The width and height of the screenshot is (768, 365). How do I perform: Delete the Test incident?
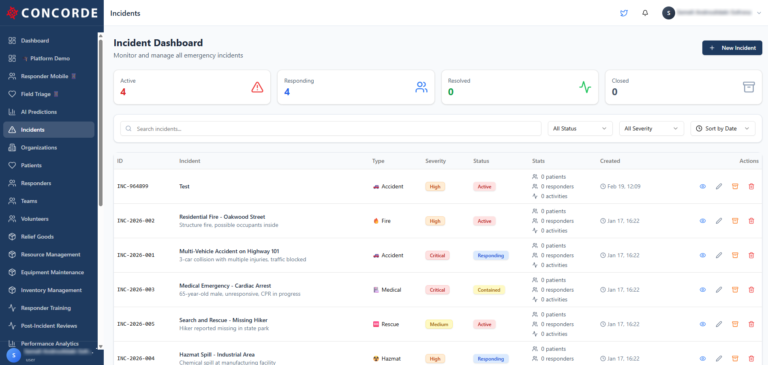751,187
